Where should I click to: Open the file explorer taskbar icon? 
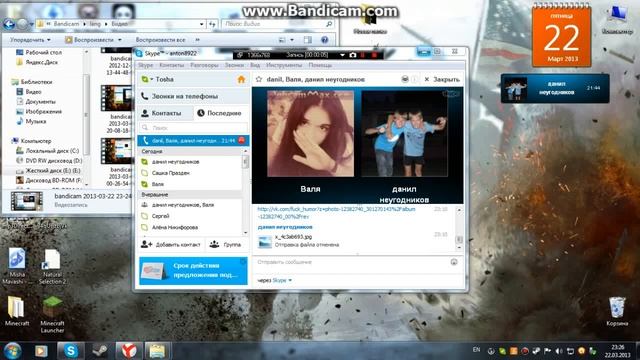pyautogui.click(x=157, y=351)
